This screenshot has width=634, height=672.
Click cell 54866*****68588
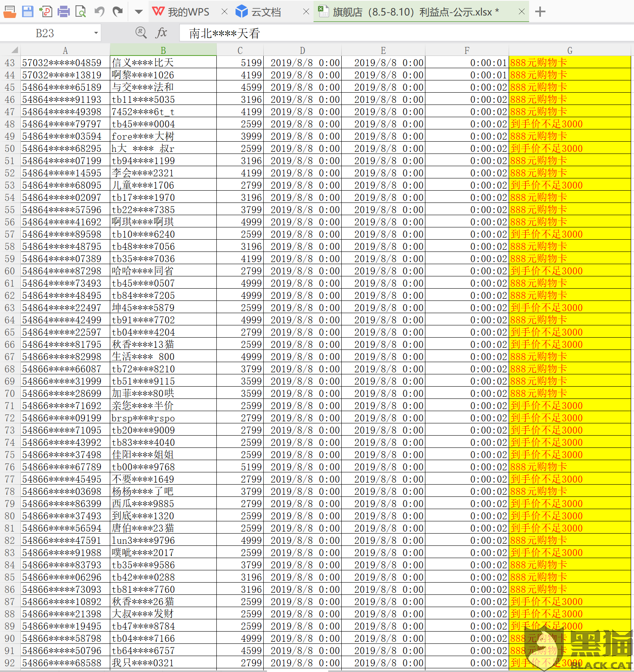[x=65, y=663]
